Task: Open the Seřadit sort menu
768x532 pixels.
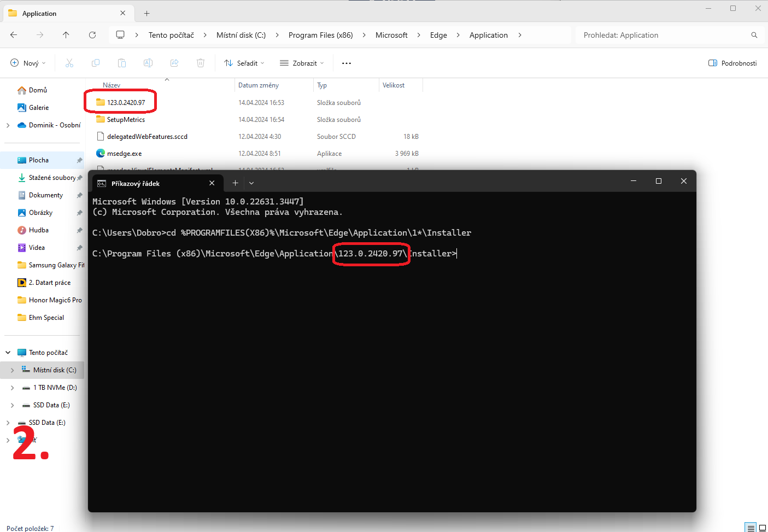Action: 244,63
